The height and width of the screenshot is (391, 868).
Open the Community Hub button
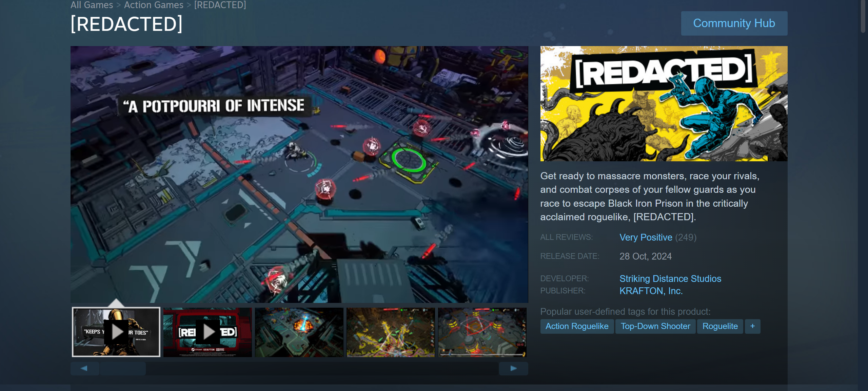[734, 23]
